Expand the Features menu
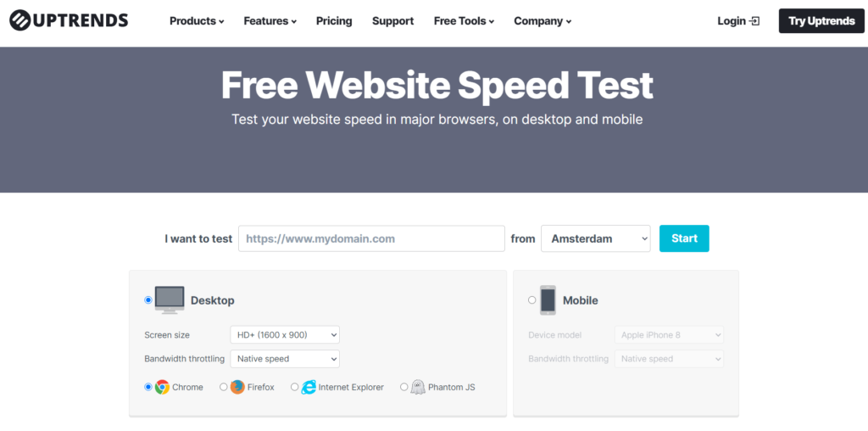The height and width of the screenshot is (431, 868). tap(270, 21)
